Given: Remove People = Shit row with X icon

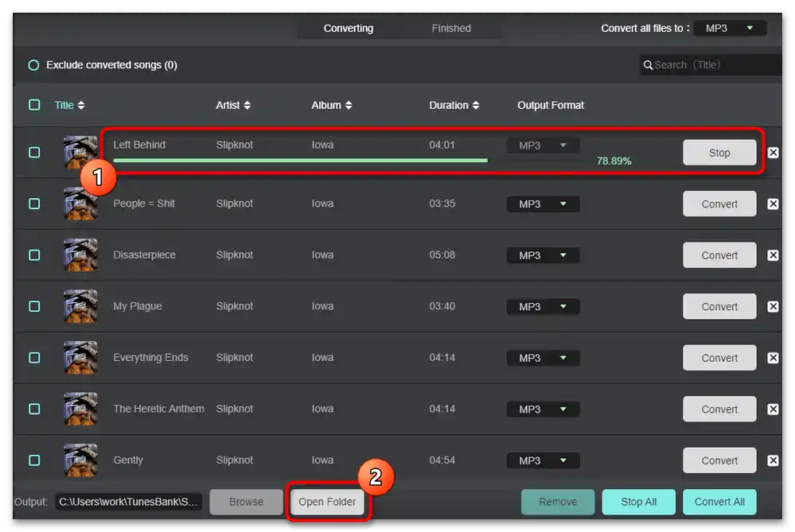Looking at the screenshot, I should 773,204.
